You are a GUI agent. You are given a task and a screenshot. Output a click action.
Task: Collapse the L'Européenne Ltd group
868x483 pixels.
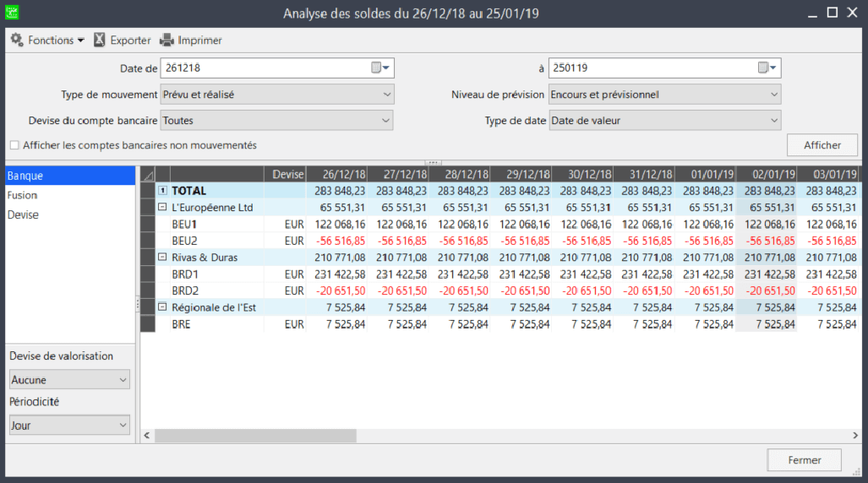pos(162,207)
